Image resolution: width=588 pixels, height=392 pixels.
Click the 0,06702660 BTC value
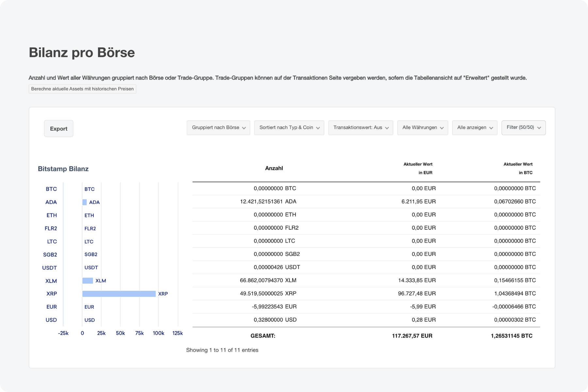(515, 202)
